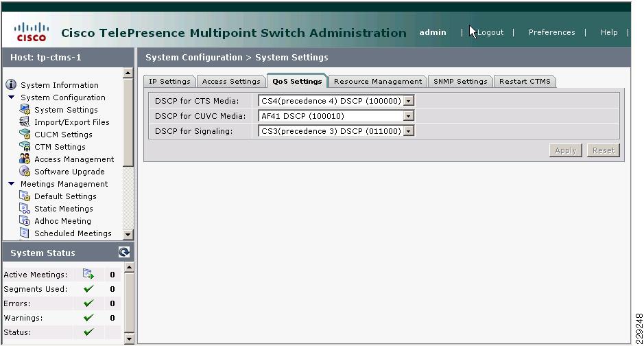Click the Errors count value
Screen dimensions: 644x346
[x=112, y=303]
